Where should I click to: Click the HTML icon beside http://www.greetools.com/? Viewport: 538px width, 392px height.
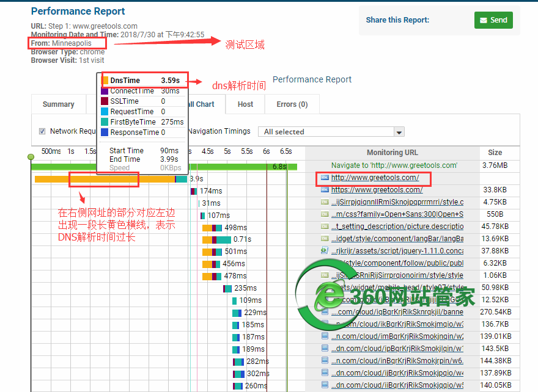[325, 178]
